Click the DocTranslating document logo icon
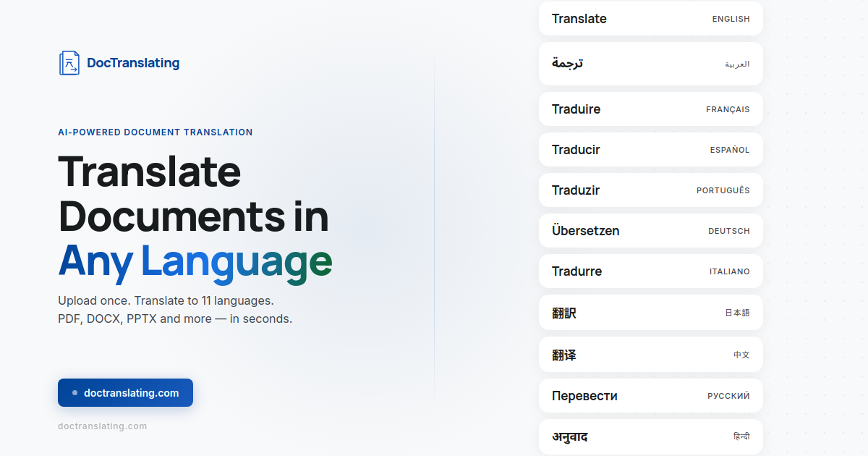Image resolution: width=868 pixels, height=456 pixels. (69, 63)
